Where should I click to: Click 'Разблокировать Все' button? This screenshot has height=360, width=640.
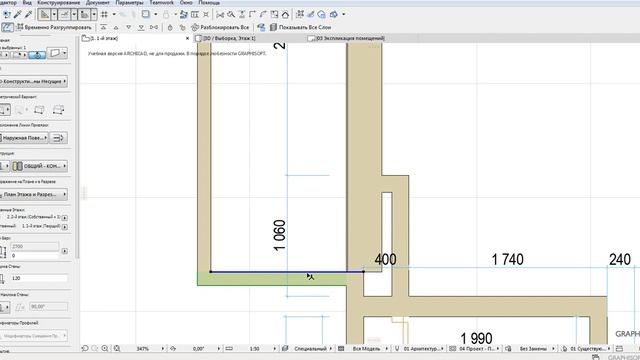coord(220,27)
